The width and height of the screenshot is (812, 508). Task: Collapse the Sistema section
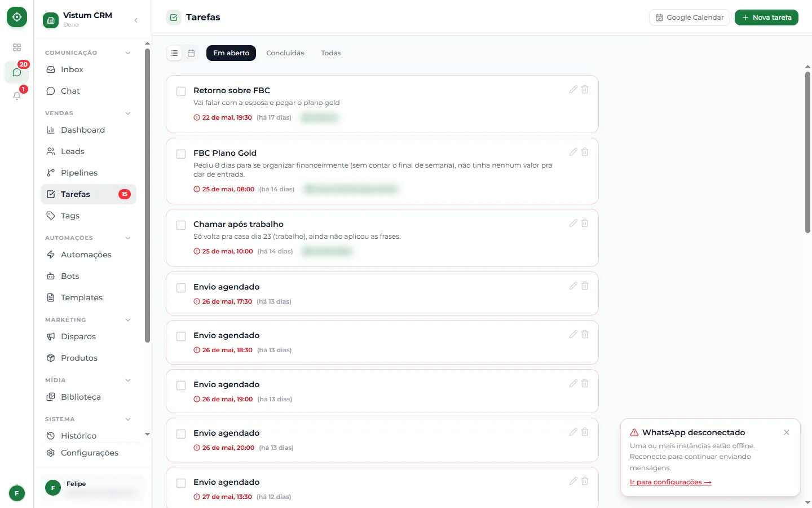click(x=128, y=419)
